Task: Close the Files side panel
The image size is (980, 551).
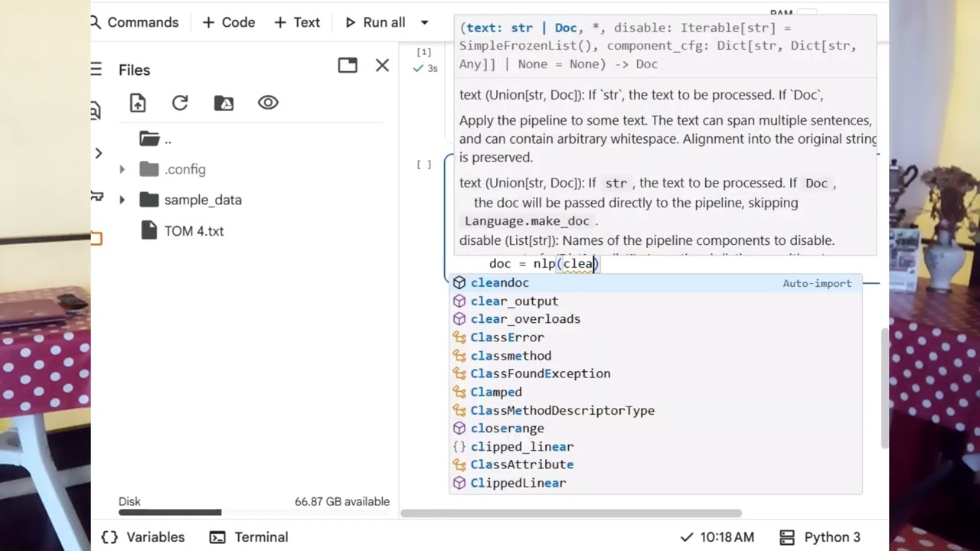Action: click(x=382, y=66)
